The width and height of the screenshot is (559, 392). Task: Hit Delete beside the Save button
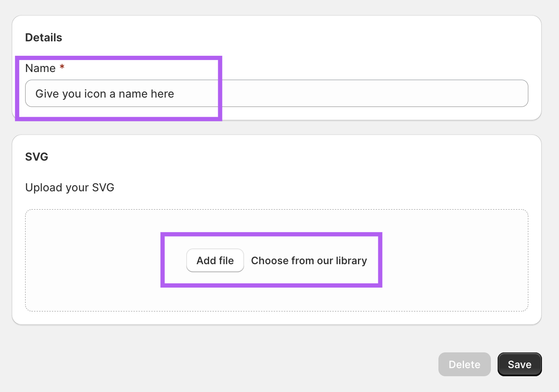point(464,364)
